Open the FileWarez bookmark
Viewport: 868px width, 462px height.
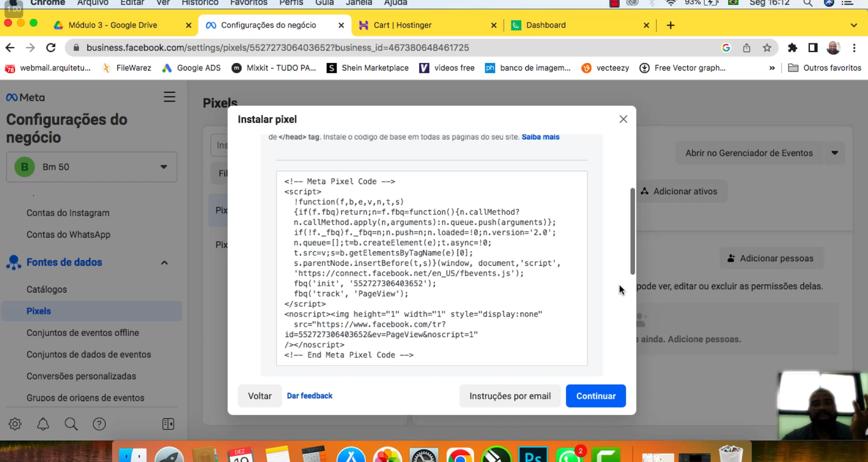pyautogui.click(x=126, y=68)
